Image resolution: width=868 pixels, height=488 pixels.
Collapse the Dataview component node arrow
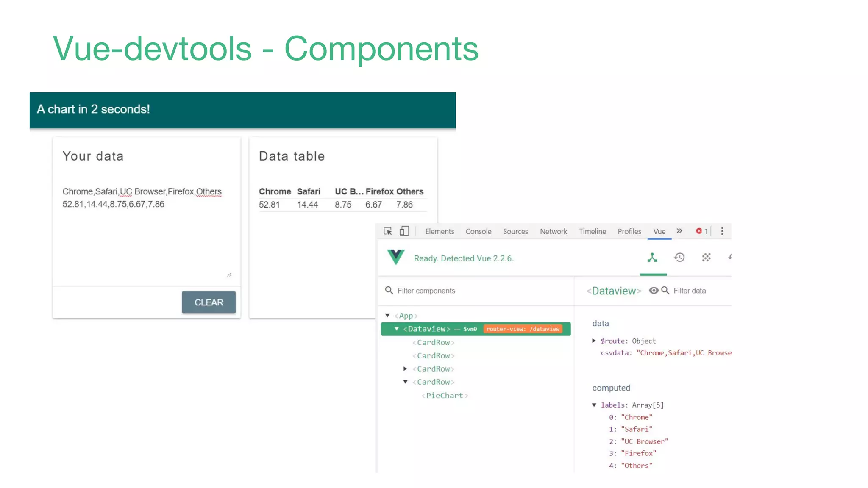[x=397, y=329]
